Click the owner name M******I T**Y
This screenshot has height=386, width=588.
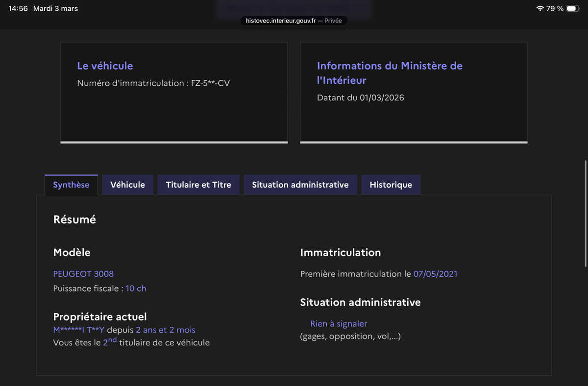coord(79,330)
